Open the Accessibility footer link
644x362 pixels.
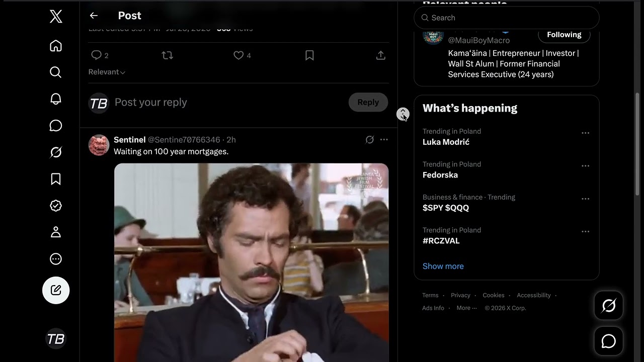pyautogui.click(x=534, y=295)
